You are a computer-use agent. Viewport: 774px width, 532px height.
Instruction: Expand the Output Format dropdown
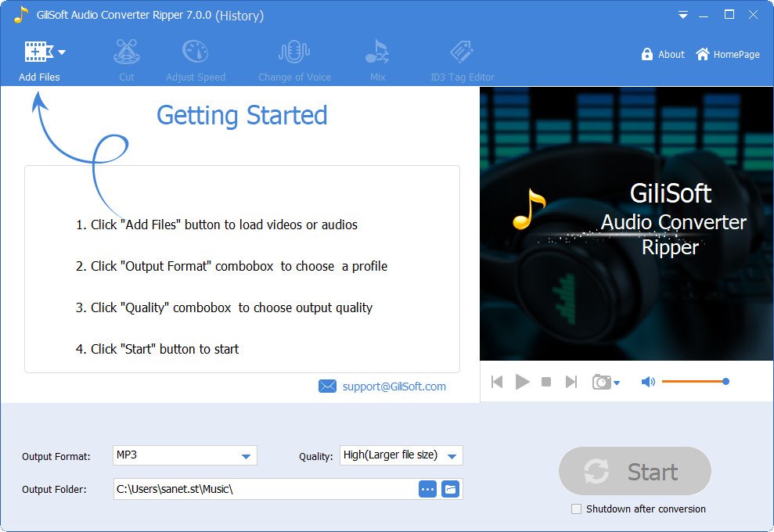(246, 456)
